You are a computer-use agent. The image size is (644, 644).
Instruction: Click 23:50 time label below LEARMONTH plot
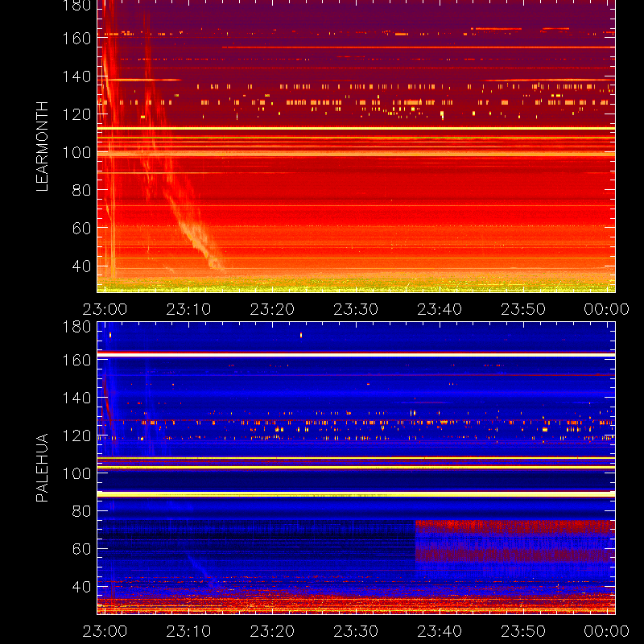523,309
